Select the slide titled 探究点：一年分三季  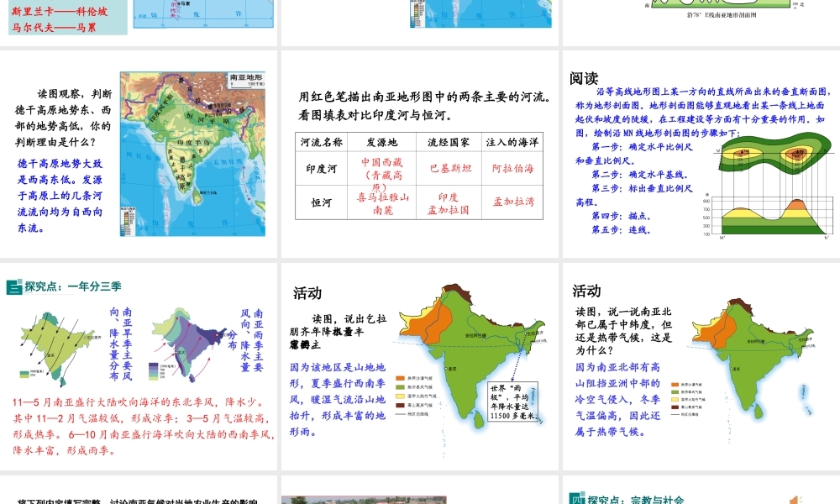click(x=139, y=366)
